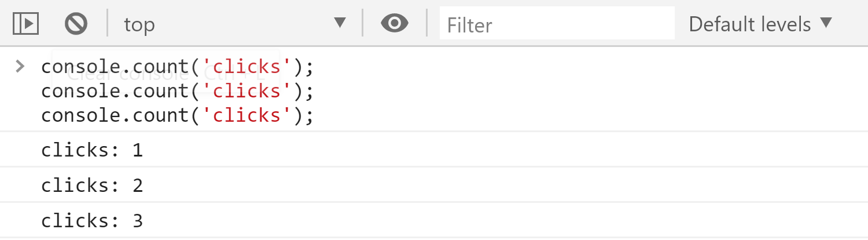This screenshot has width=868, height=240.
Task: Click the third console.count code line
Action: click(x=176, y=116)
